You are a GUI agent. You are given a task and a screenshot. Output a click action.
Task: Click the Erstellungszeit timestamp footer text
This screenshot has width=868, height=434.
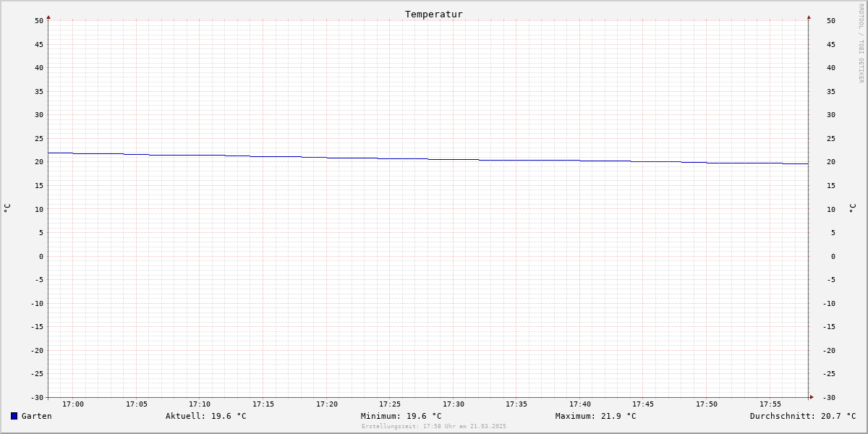(434, 426)
